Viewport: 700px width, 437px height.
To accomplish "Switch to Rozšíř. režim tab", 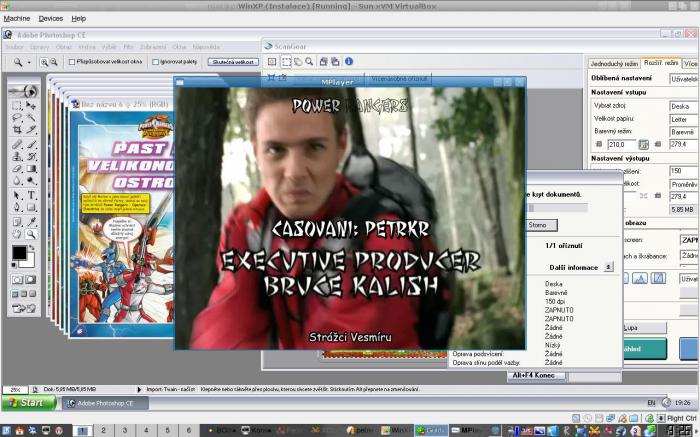I will tap(661, 63).
